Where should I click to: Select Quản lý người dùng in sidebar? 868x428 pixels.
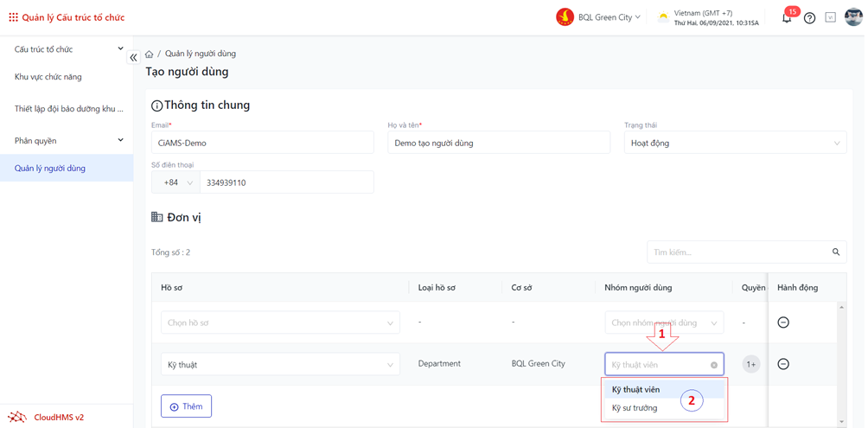point(50,168)
